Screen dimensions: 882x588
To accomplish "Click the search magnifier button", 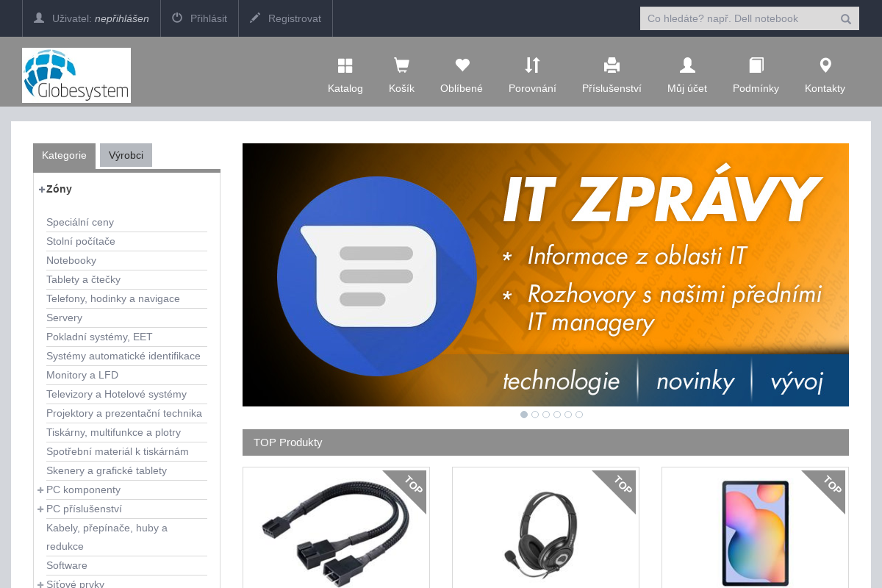I will [x=846, y=19].
